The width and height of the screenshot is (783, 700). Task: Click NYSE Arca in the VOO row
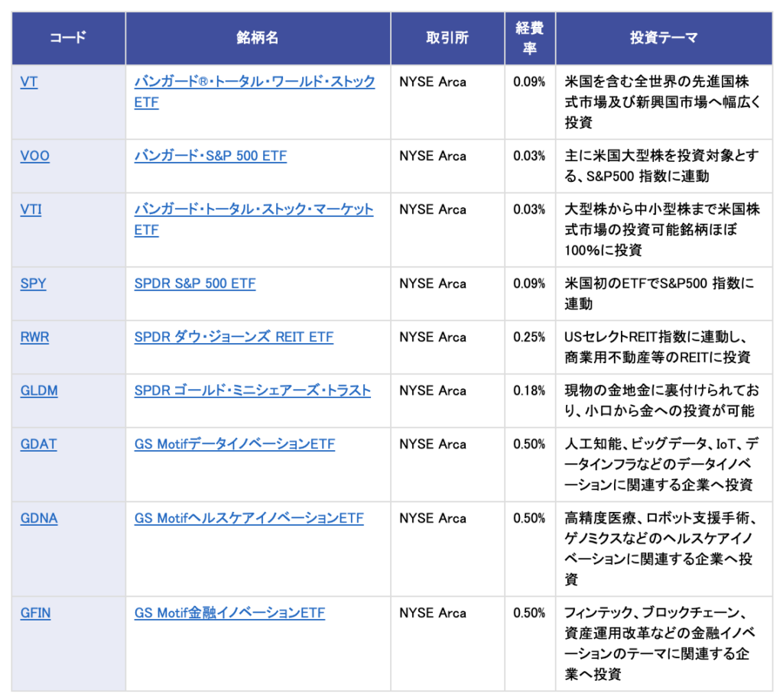click(x=433, y=156)
